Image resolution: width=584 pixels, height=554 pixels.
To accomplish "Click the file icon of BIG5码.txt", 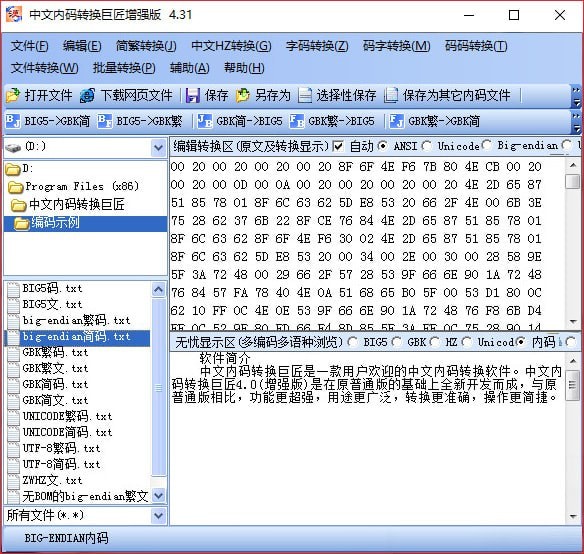I will 13,289.
